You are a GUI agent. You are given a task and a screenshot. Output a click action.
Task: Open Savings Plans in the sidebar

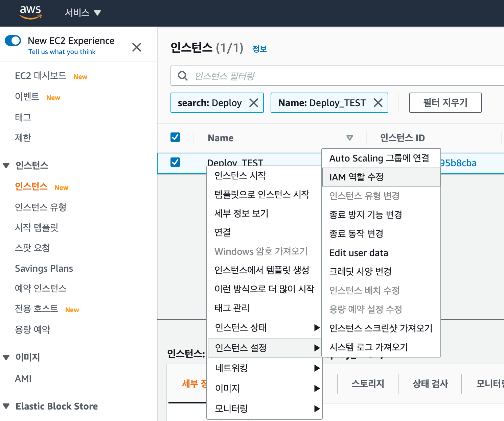[44, 268]
